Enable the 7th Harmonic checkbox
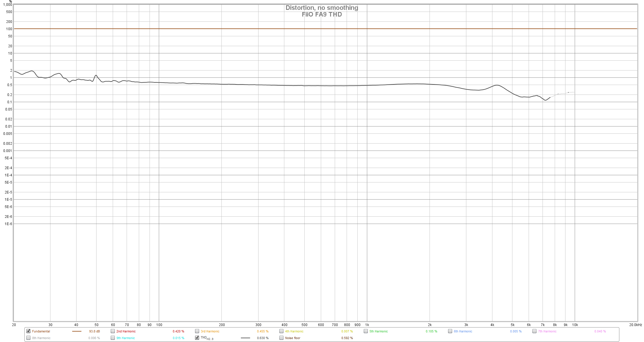 click(x=534, y=331)
